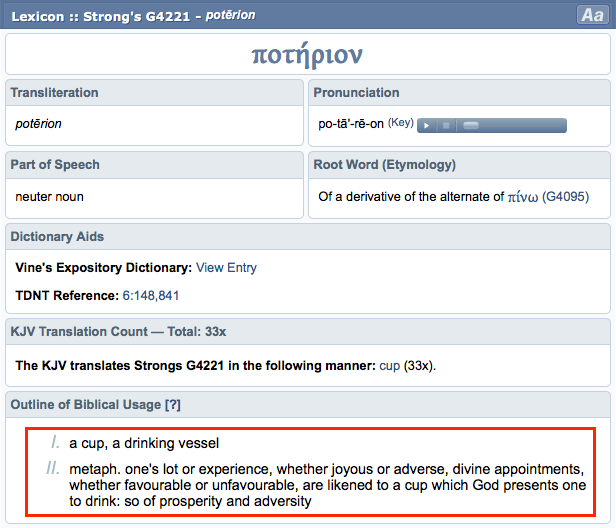This screenshot has height=528, width=616.
Task: Open the pronunciation Key link
Action: click(400, 124)
